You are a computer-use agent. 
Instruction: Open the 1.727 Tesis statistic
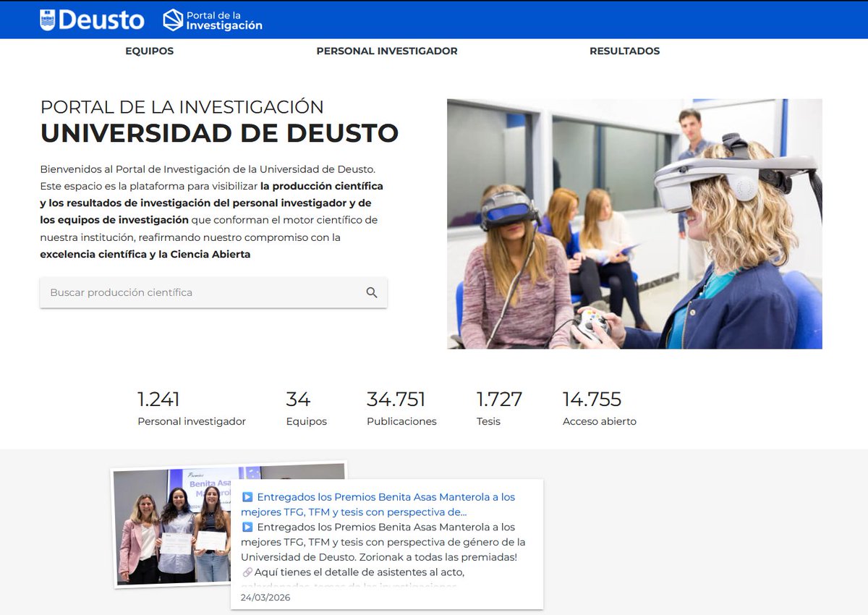[499, 409]
